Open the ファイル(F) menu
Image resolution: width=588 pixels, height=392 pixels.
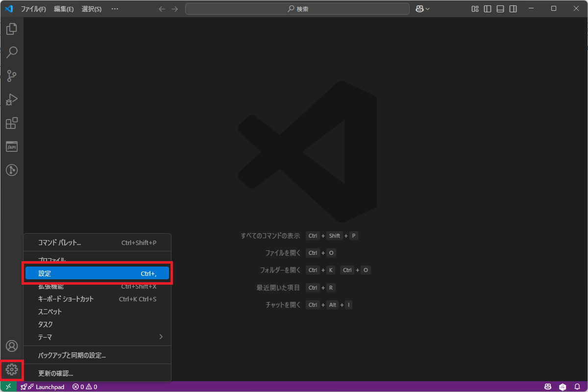coord(33,9)
